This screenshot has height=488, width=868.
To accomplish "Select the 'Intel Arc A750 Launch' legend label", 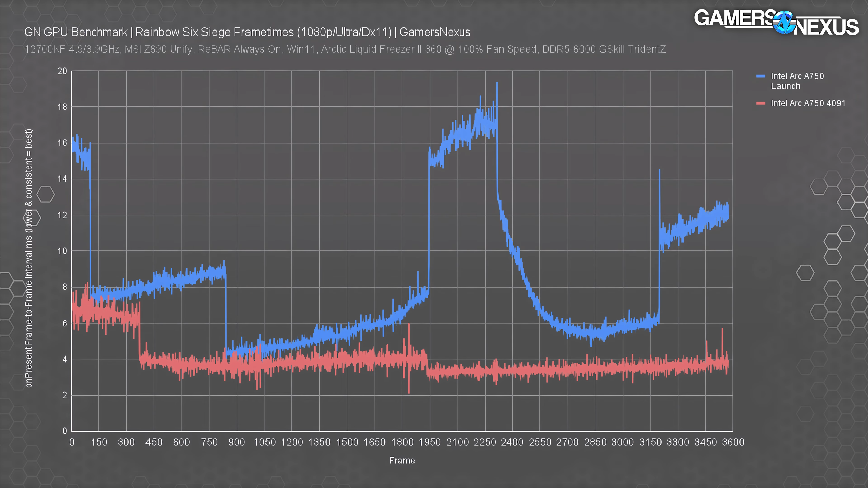I will [x=797, y=81].
